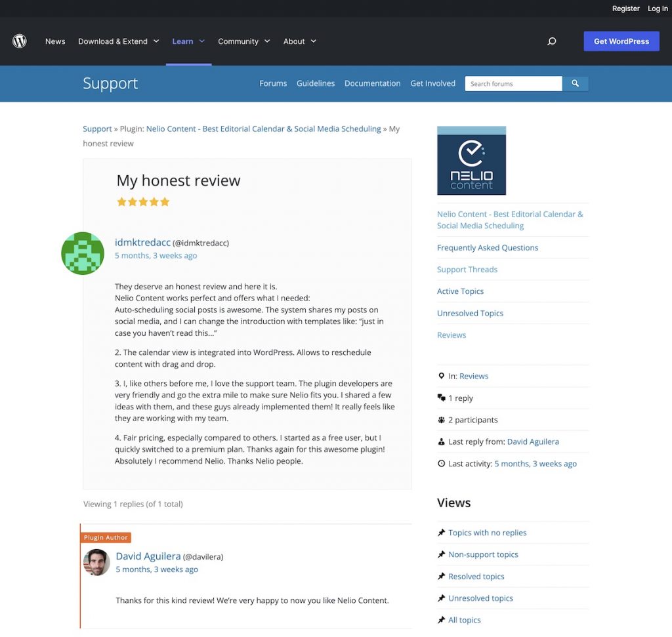Open Documentation in support nav

click(x=373, y=83)
